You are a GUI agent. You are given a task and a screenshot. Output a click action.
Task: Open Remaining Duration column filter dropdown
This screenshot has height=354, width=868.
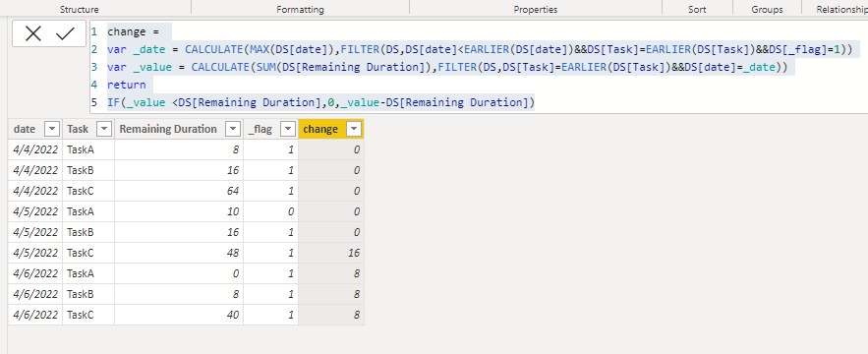233,129
